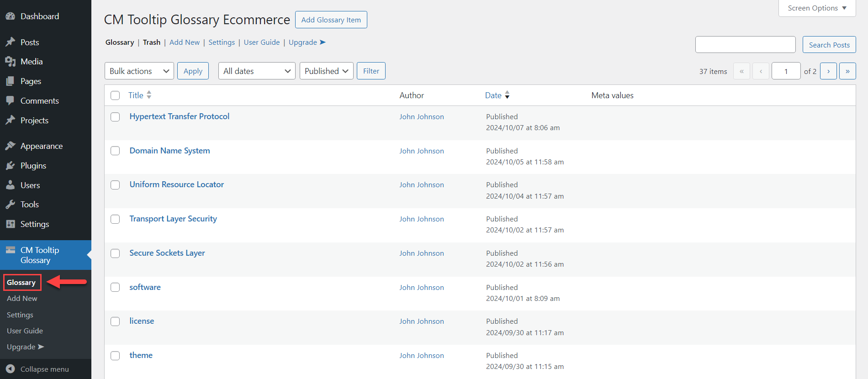This screenshot has width=868, height=379.
Task: Click the Comments bubble icon
Action: coord(10,100)
